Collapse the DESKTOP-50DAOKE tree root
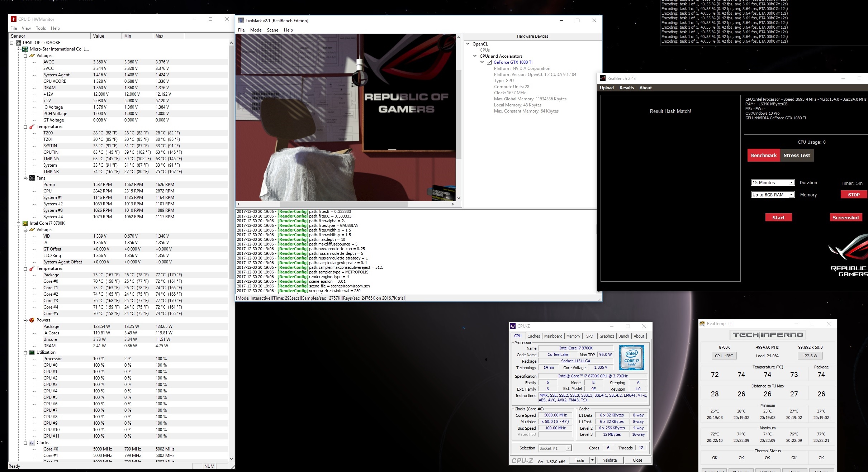The height and width of the screenshot is (472, 868). point(12,43)
